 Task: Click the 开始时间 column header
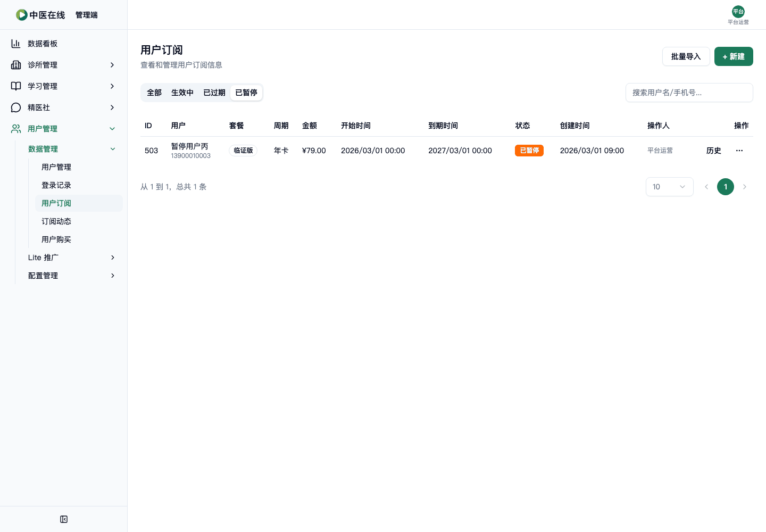click(356, 126)
